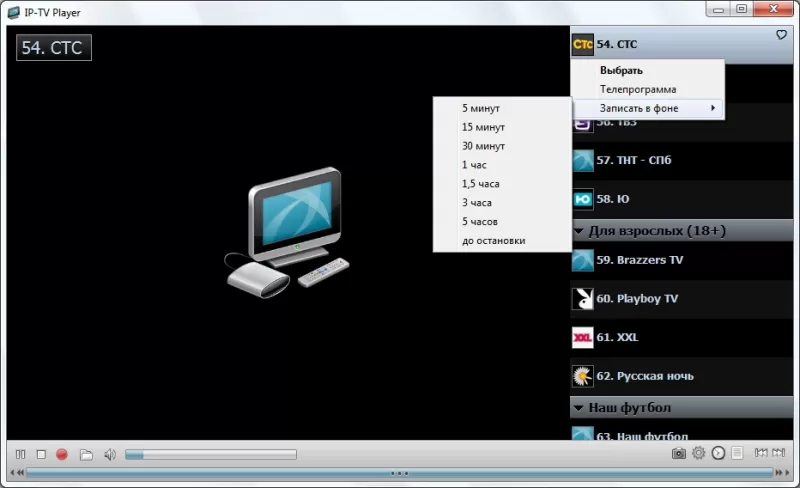800x488 pixels.
Task: Toggle the channel list page icon
Action: [737, 453]
